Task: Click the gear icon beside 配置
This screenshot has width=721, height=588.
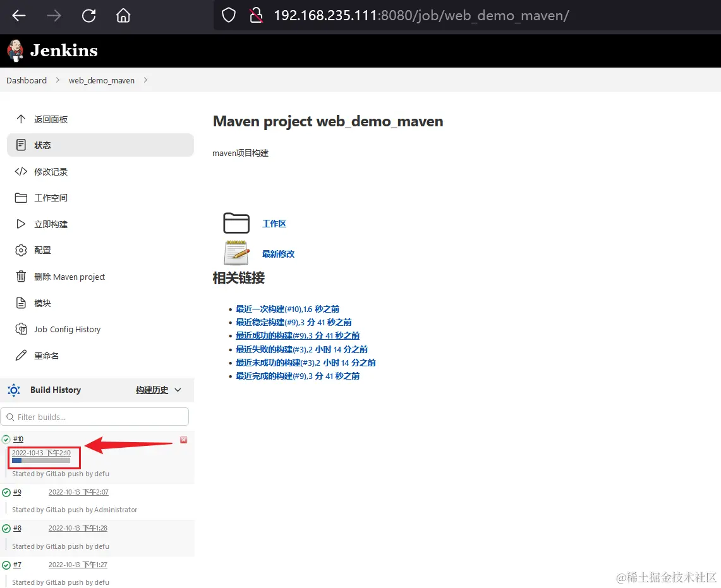Action: [21, 250]
